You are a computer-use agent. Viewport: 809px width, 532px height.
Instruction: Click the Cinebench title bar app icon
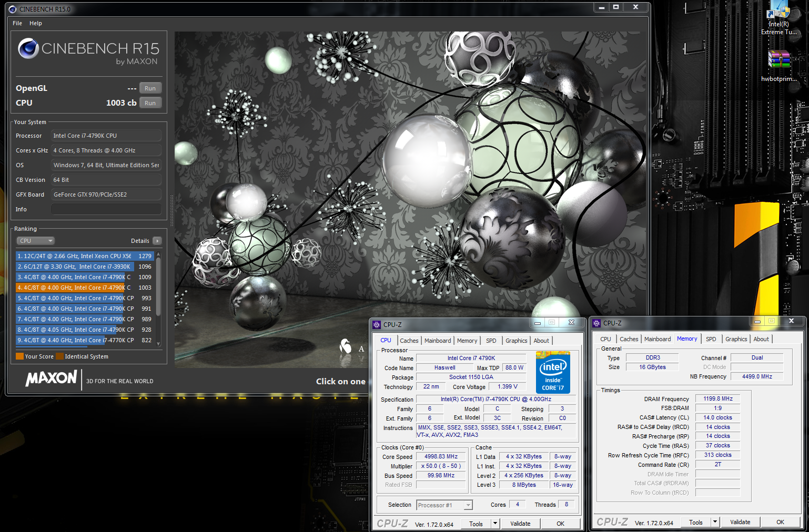click(13, 9)
